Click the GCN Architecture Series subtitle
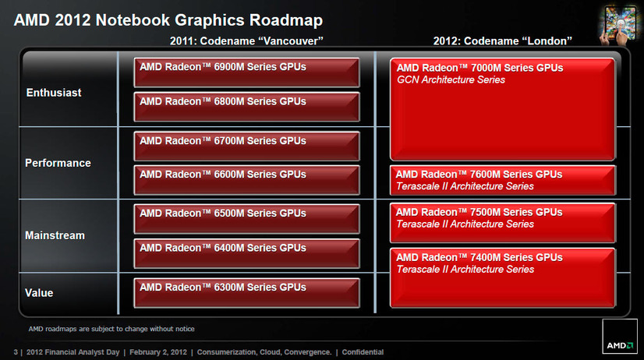 [x=451, y=79]
